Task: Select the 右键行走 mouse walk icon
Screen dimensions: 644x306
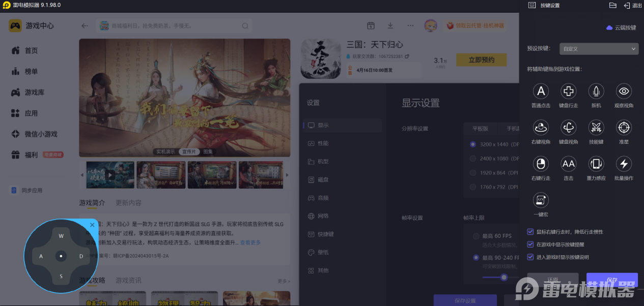Action: click(541, 164)
